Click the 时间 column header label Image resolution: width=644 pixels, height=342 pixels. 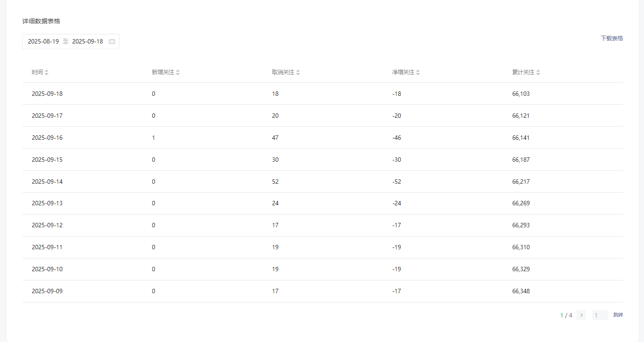point(37,73)
